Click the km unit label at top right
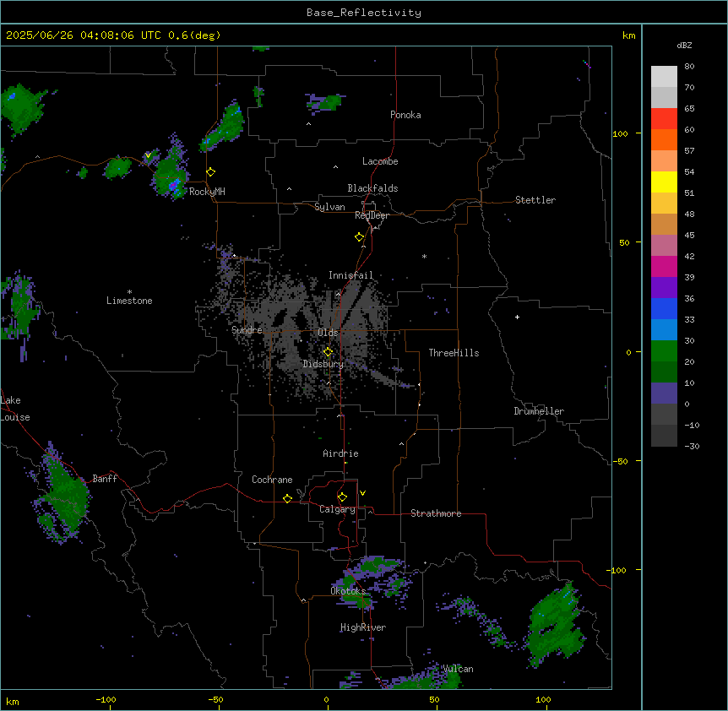 pyautogui.click(x=629, y=35)
